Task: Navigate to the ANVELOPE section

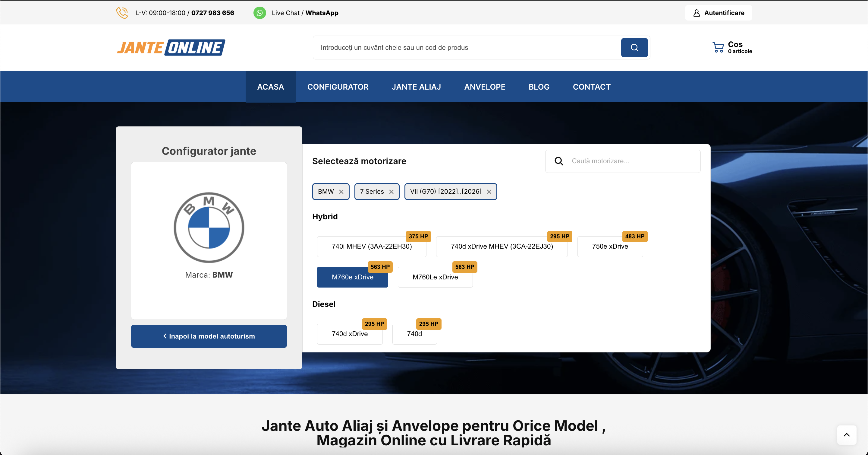Action: [x=485, y=87]
